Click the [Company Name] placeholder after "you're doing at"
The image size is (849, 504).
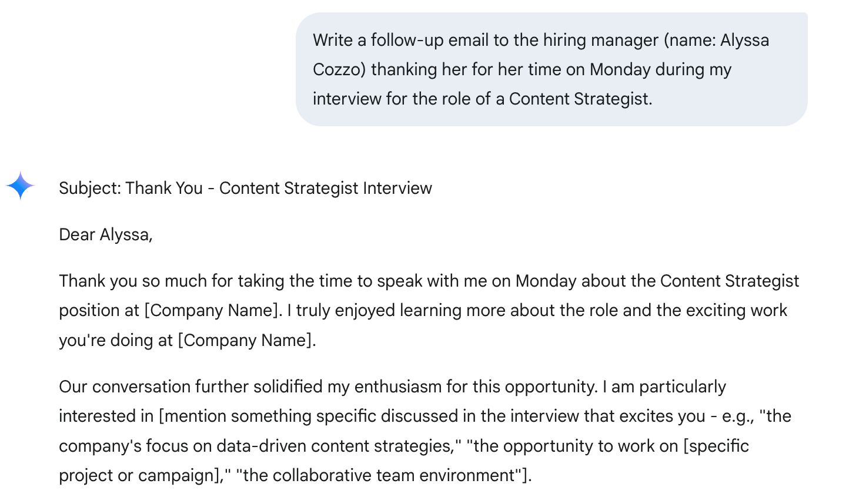(x=246, y=340)
